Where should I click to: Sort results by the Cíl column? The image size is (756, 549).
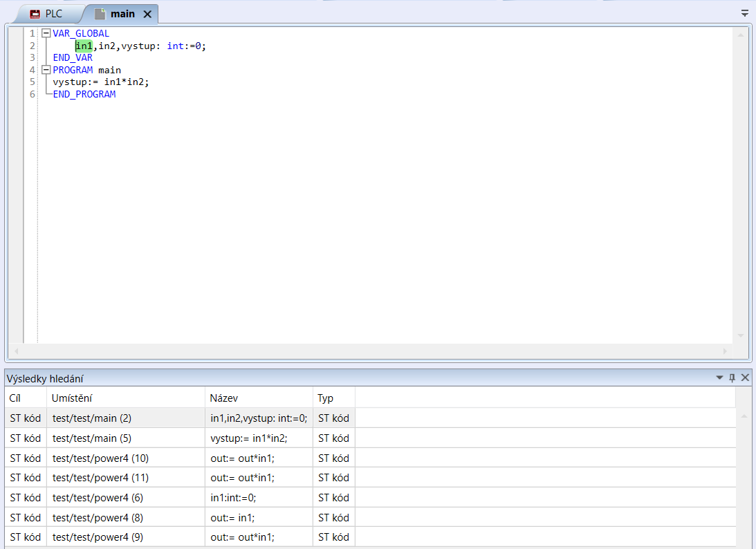[26, 398]
